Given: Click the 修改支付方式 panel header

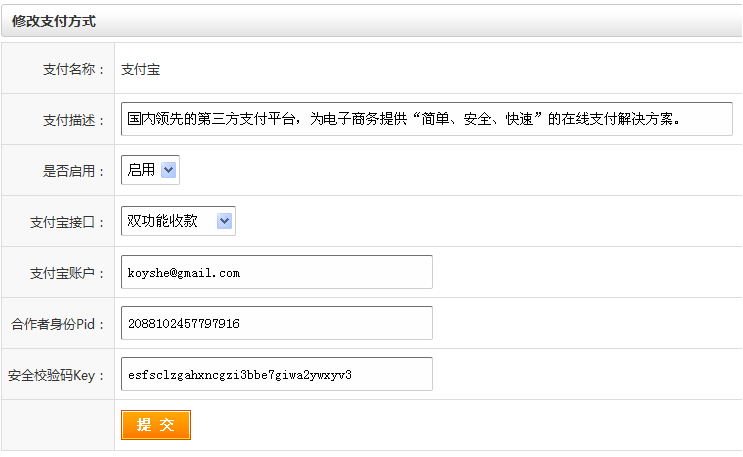Looking at the screenshot, I should (x=54, y=20).
